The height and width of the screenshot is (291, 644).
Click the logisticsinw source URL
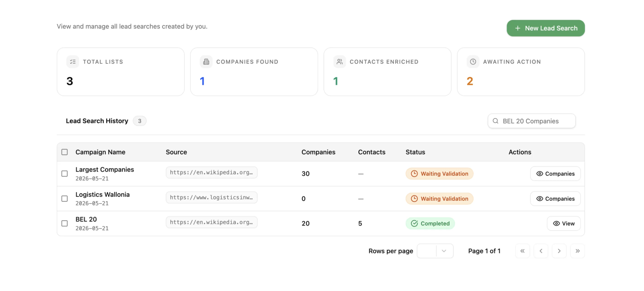click(212, 197)
